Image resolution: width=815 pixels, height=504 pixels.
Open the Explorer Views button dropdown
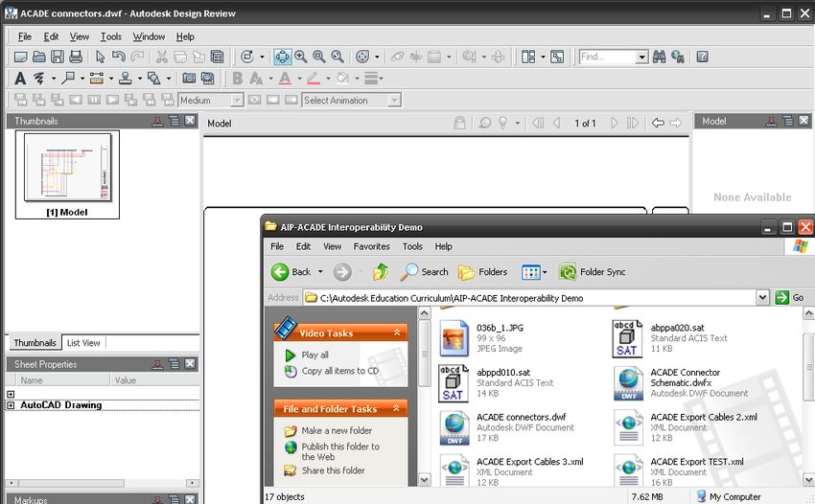545,272
